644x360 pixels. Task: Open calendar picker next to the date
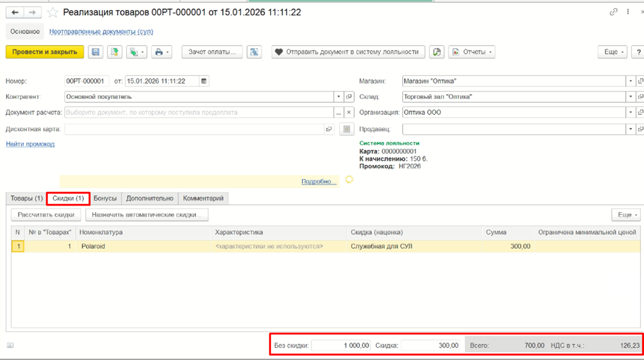[204, 81]
